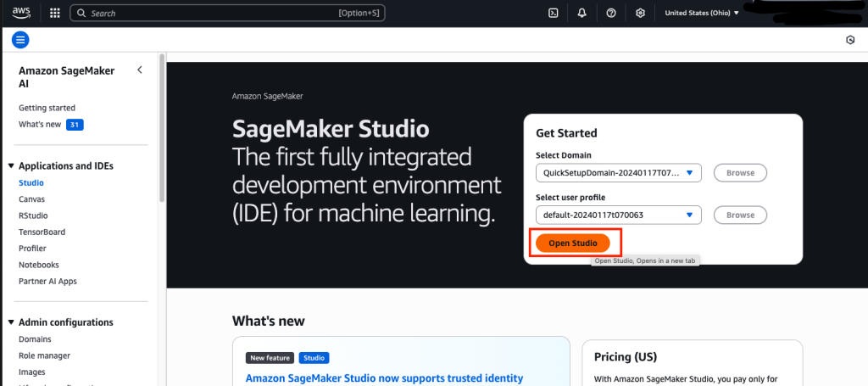This screenshot has width=868, height=386.
Task: Select RStudio in the sidebar
Action: pyautogui.click(x=33, y=215)
